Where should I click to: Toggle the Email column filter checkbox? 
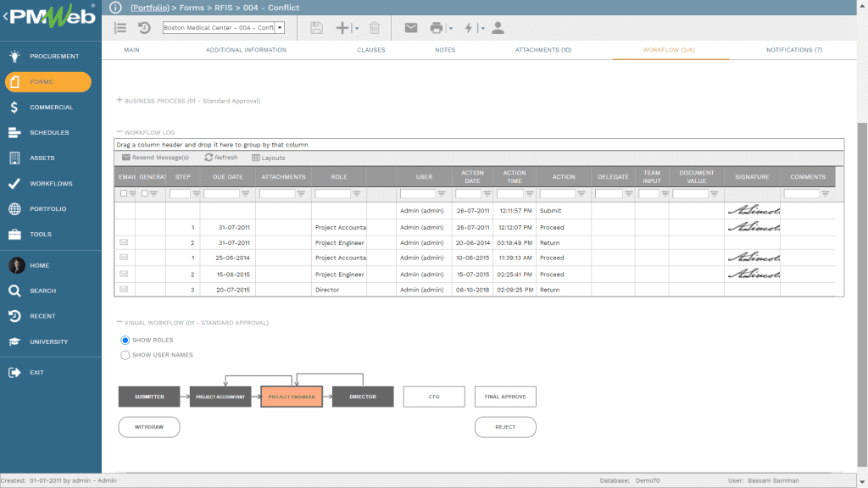(x=124, y=194)
